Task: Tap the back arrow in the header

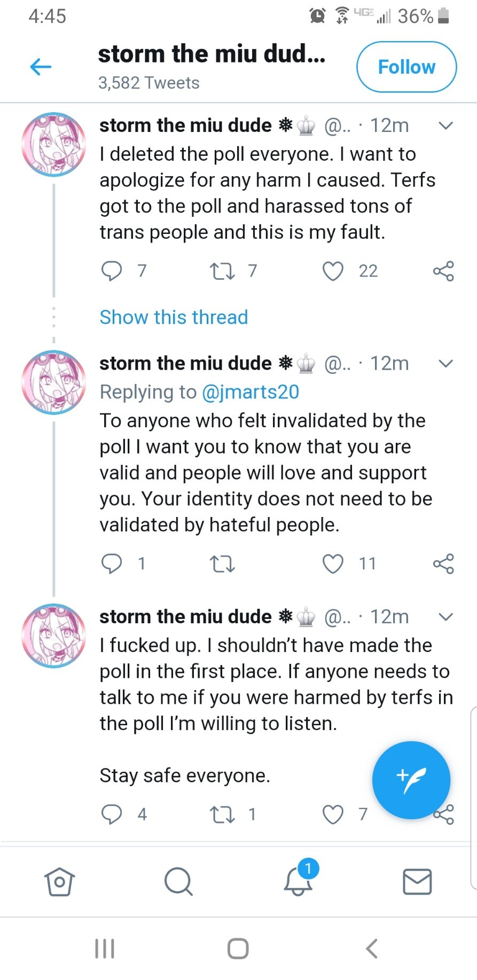Action: point(41,67)
